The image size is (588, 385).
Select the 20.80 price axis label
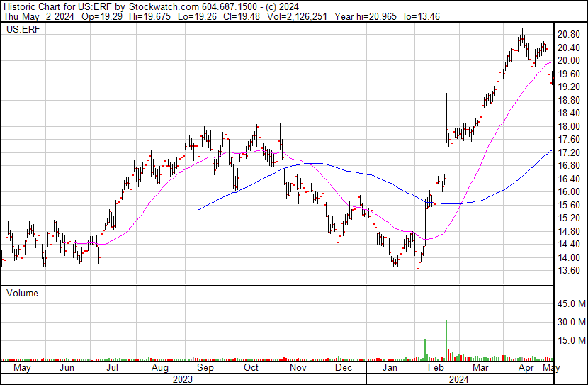click(569, 35)
